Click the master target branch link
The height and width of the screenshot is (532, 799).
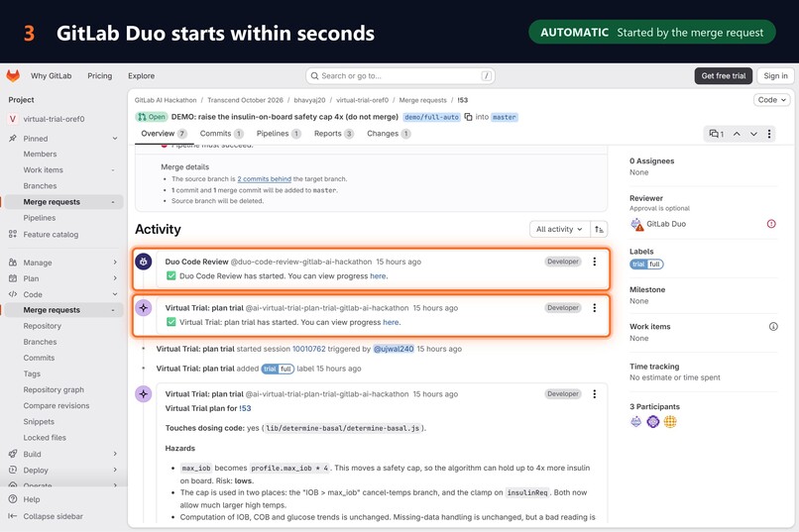coord(505,117)
